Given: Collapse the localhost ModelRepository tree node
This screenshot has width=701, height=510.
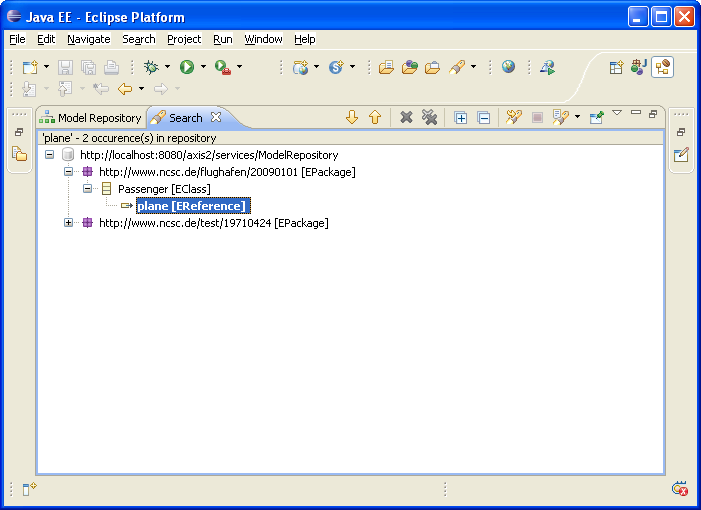Looking at the screenshot, I should [x=50, y=155].
